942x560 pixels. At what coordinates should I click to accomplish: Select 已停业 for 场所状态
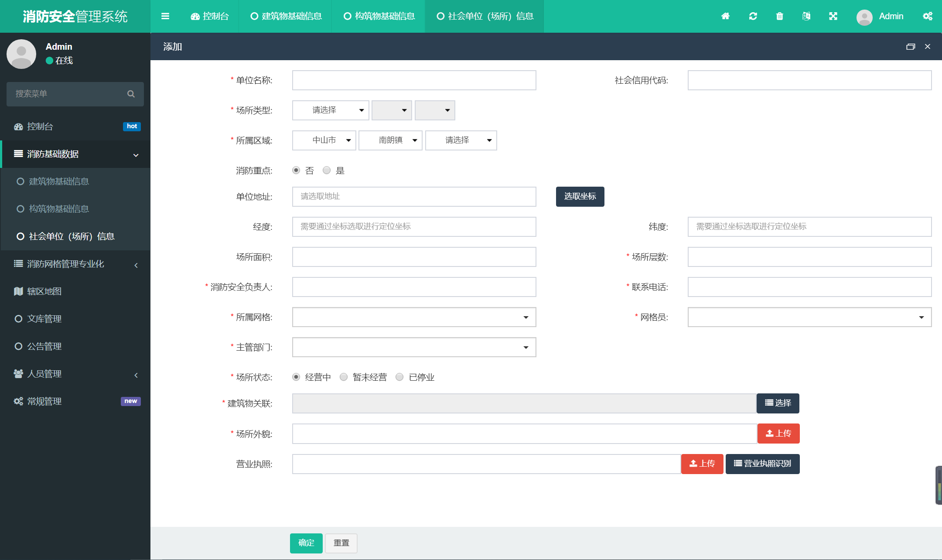pos(399,377)
